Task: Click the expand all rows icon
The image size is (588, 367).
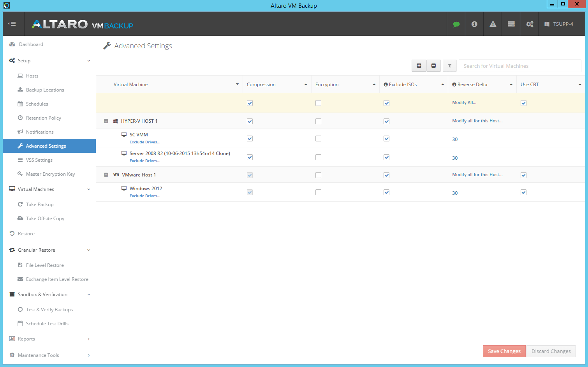Action: coord(419,65)
